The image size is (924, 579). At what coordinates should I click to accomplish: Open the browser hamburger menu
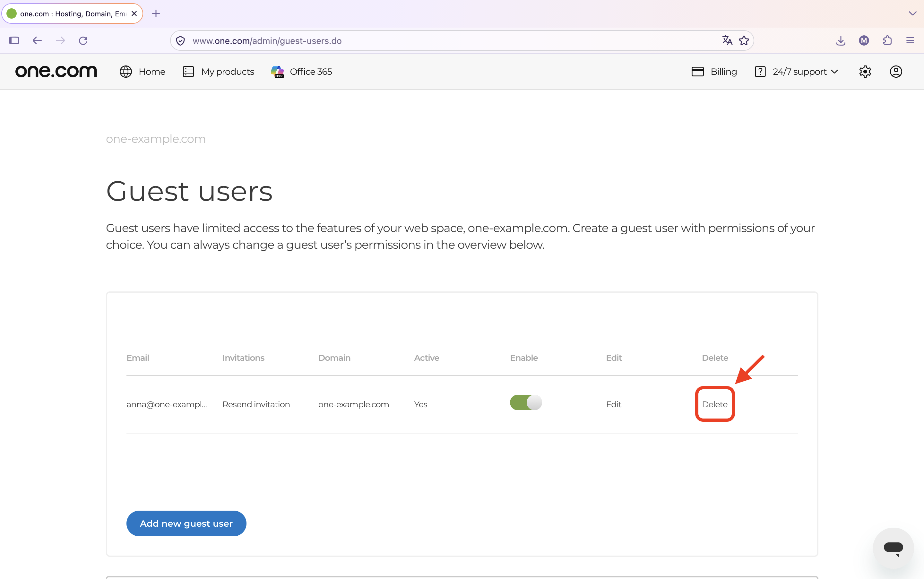(910, 40)
